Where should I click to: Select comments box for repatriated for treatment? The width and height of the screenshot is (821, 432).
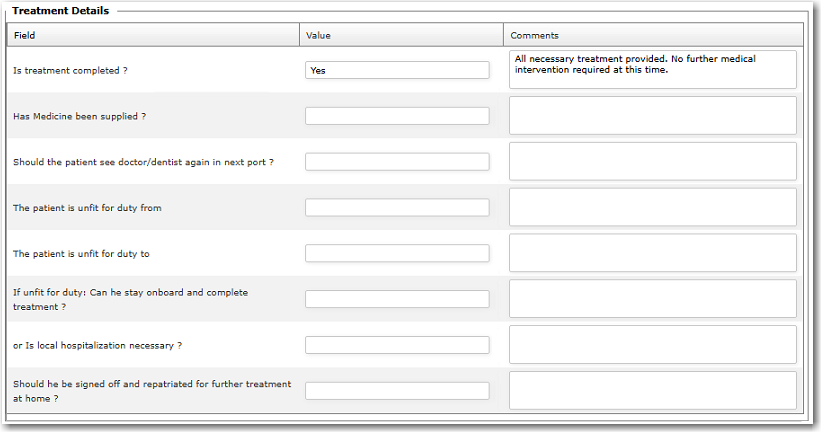point(652,391)
